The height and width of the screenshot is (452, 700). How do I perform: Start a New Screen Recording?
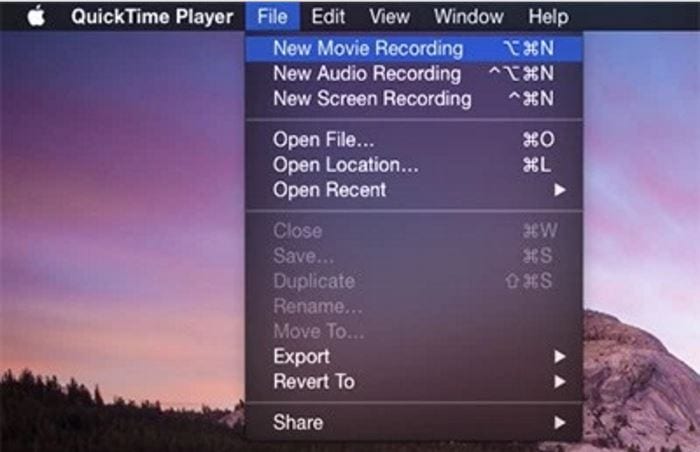[414, 98]
